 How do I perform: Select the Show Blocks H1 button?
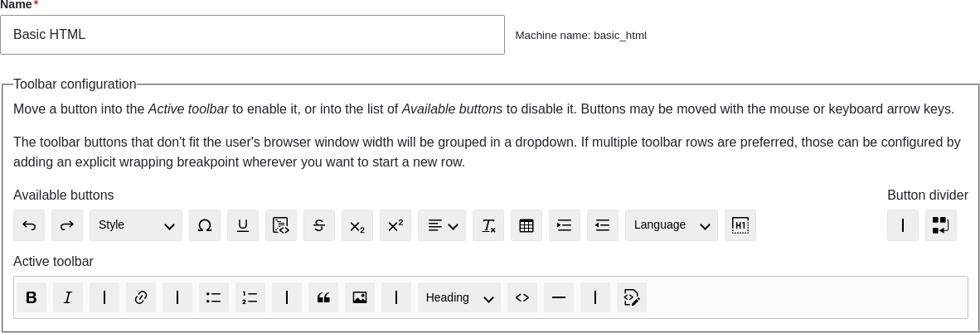pyautogui.click(x=740, y=225)
